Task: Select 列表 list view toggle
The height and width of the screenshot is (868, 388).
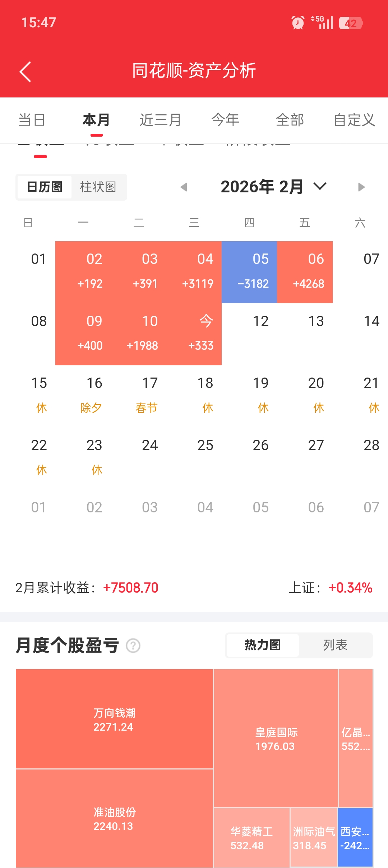Action: coord(335,645)
